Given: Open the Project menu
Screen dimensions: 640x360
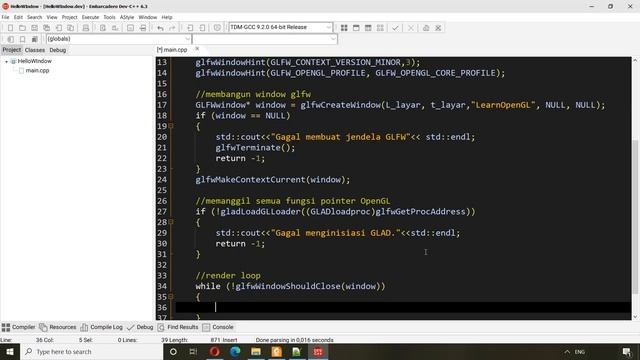Looking at the screenshot, I should point(69,17).
